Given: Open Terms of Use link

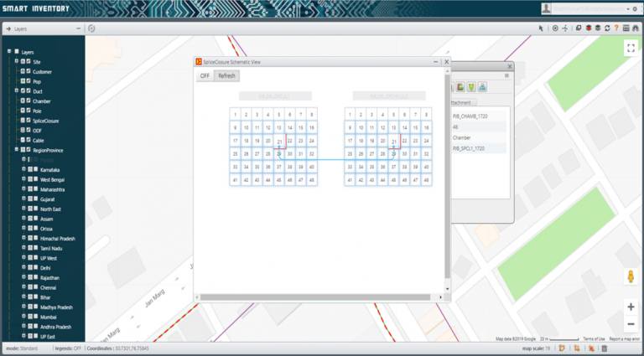Looking at the screenshot, I should point(594,338).
